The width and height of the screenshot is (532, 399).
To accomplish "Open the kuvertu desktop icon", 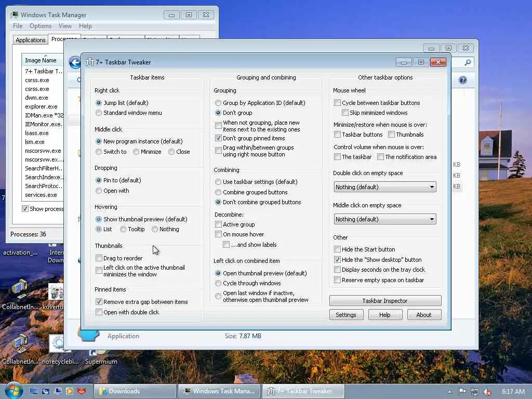I will [55, 296].
